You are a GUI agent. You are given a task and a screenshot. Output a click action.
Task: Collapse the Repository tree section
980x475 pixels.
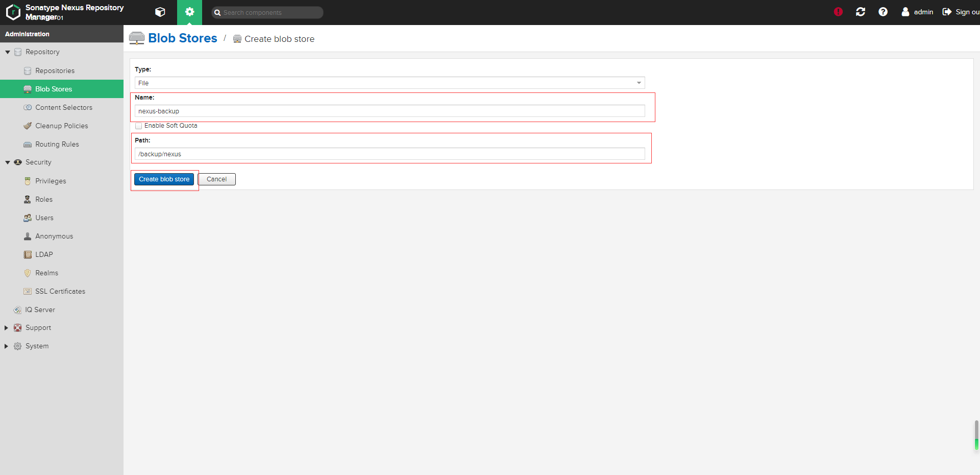coord(8,52)
